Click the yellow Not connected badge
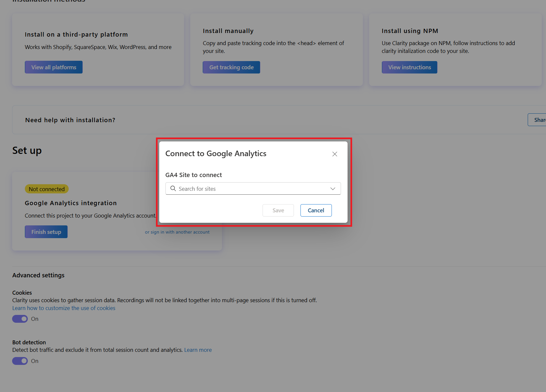The height and width of the screenshot is (392, 546). point(46,189)
